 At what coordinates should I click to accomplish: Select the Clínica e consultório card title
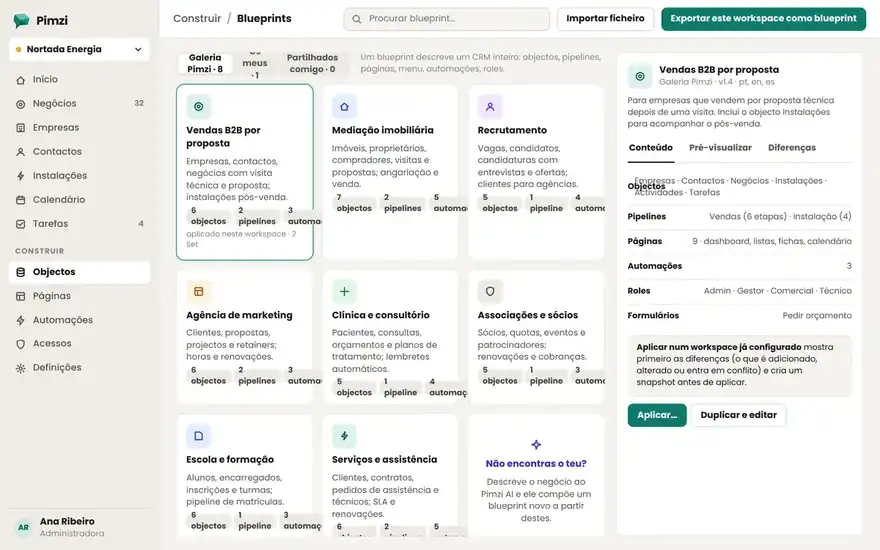tap(381, 315)
